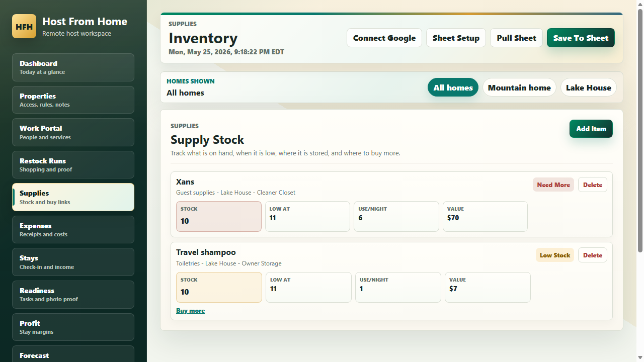Click Save To Sheet
The width and height of the screenshot is (644, 362).
tap(581, 38)
